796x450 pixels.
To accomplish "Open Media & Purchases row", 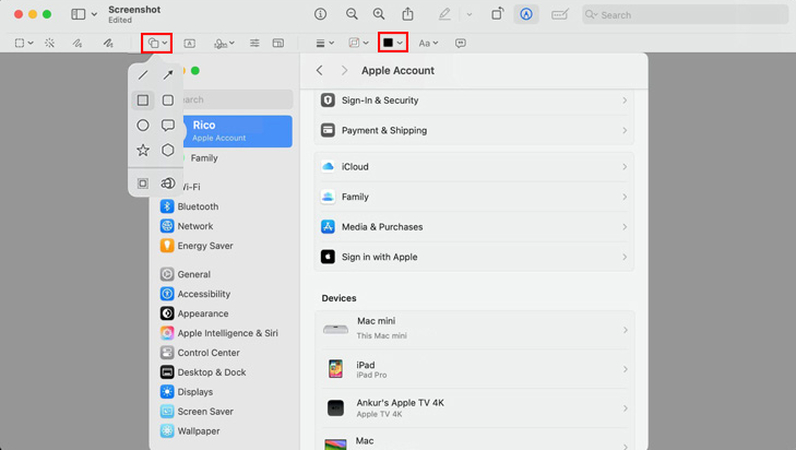I will click(x=474, y=227).
